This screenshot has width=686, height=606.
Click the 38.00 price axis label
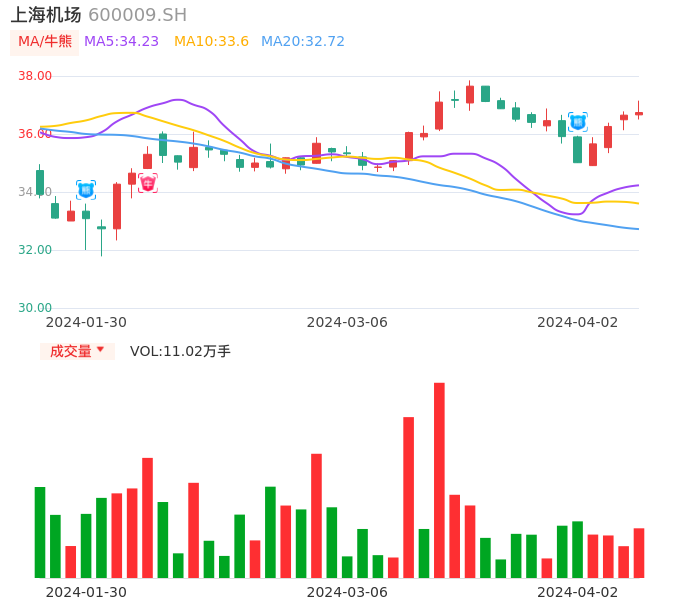[x=35, y=76]
